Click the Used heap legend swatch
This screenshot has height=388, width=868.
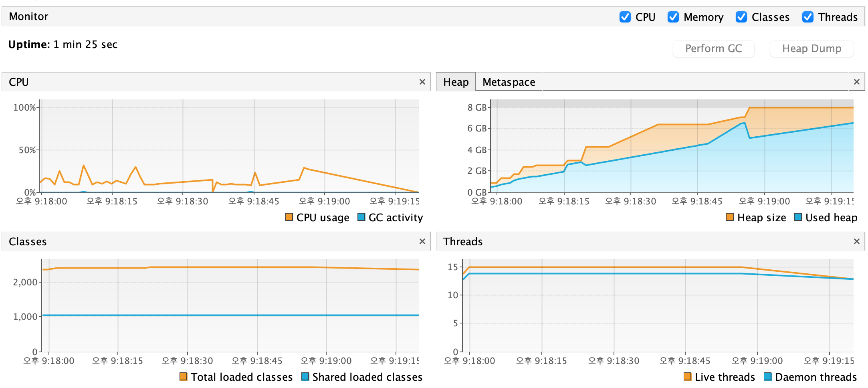click(798, 217)
